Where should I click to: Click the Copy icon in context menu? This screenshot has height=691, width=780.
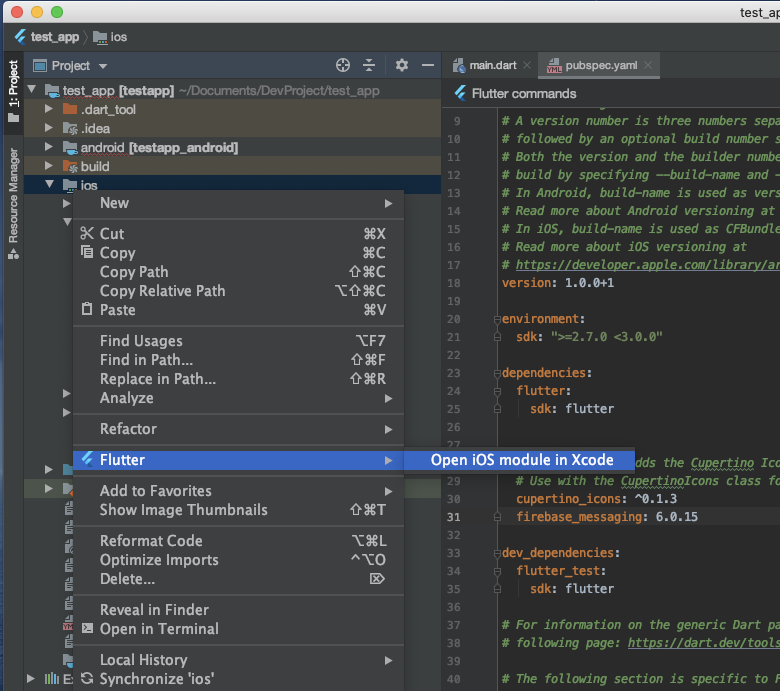point(87,252)
